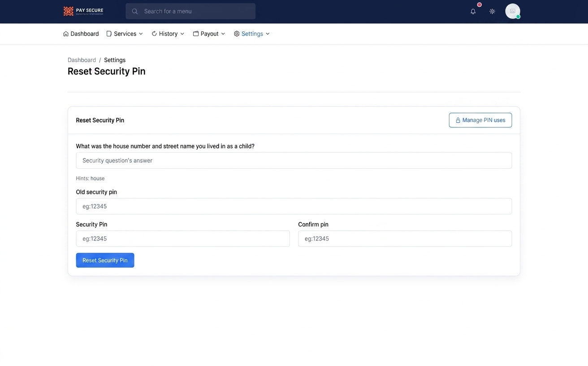
Task: Click the search magnifier icon
Action: (134, 11)
